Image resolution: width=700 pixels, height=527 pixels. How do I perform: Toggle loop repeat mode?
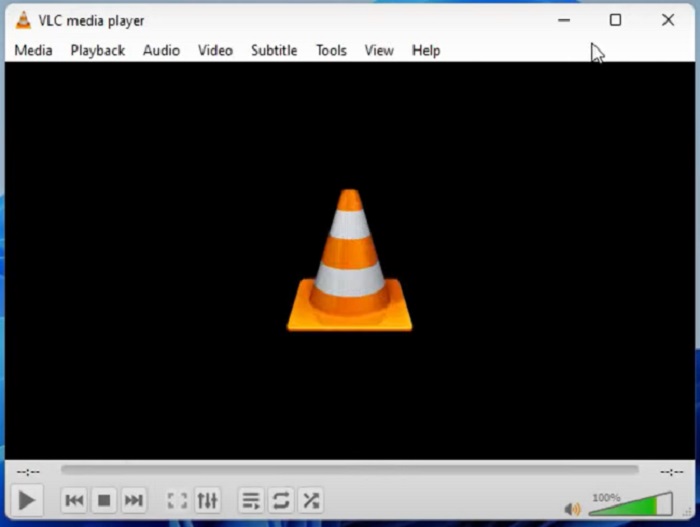tap(281, 500)
